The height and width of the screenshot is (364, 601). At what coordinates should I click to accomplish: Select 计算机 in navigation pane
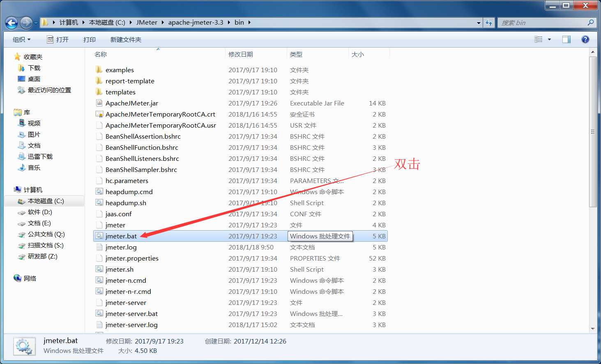point(33,190)
